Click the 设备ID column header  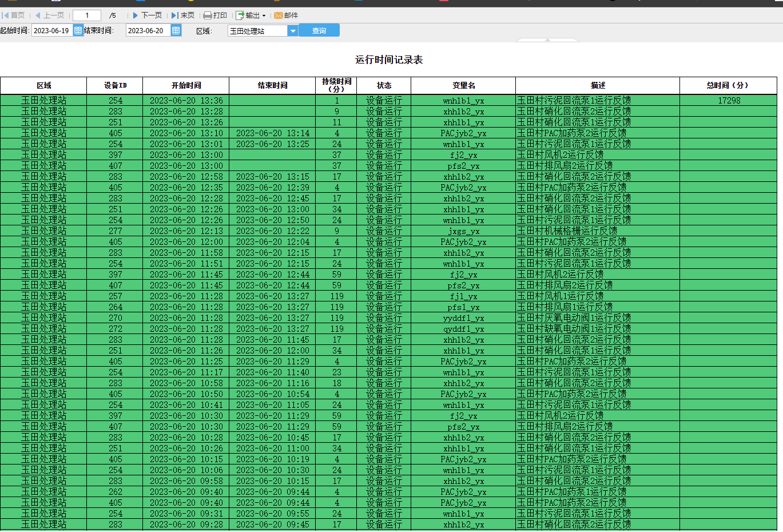pyautogui.click(x=115, y=85)
